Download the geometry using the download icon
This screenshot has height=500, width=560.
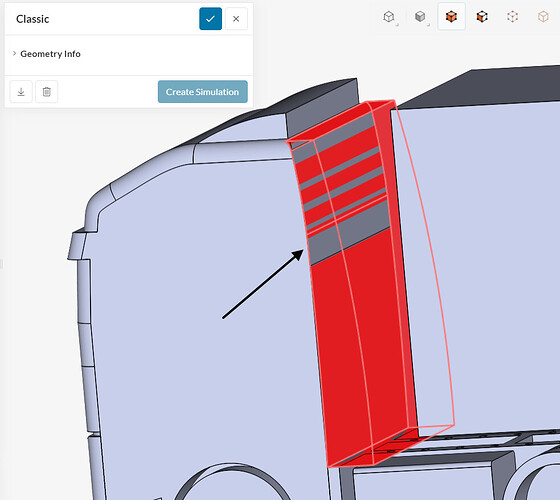[x=21, y=92]
